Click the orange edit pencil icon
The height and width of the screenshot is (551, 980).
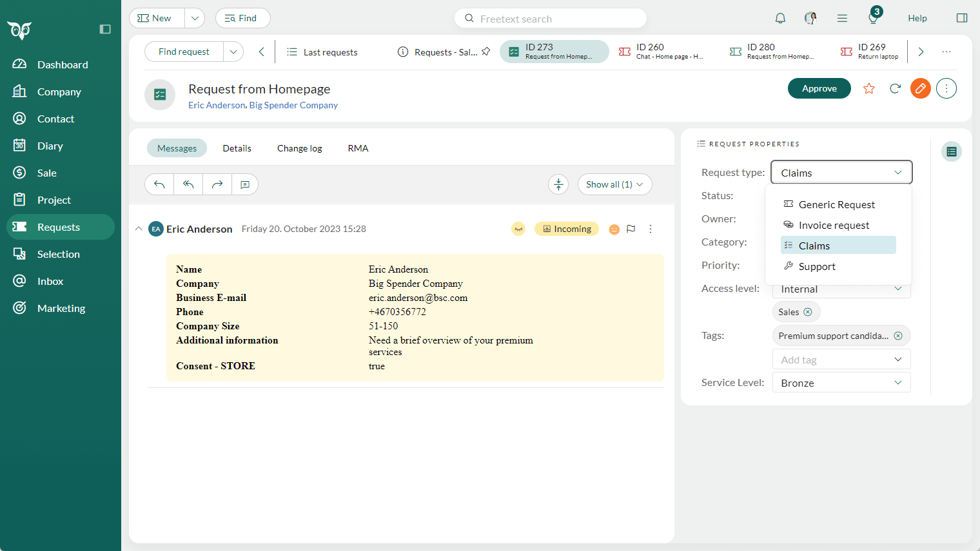920,88
